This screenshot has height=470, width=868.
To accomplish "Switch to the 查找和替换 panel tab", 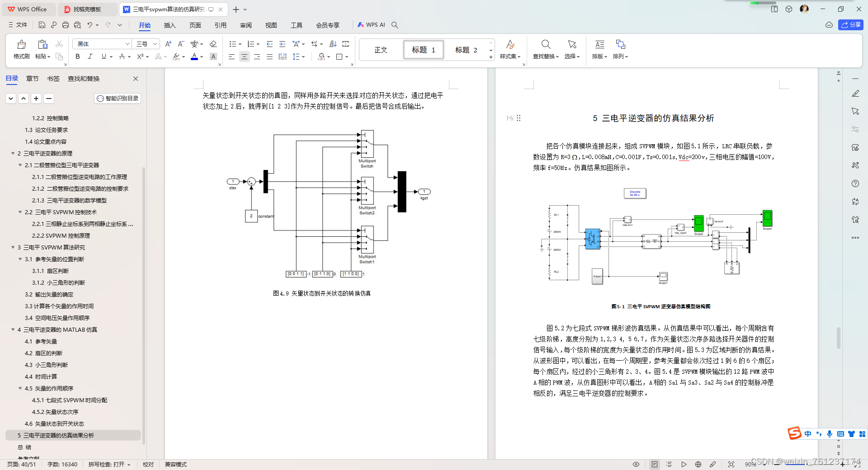I will pos(83,78).
